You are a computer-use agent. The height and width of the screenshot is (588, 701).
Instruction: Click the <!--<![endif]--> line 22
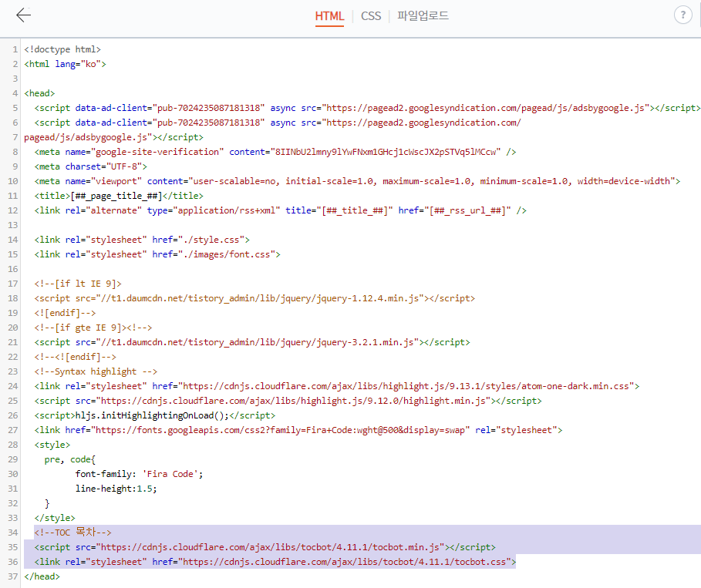pos(75,357)
